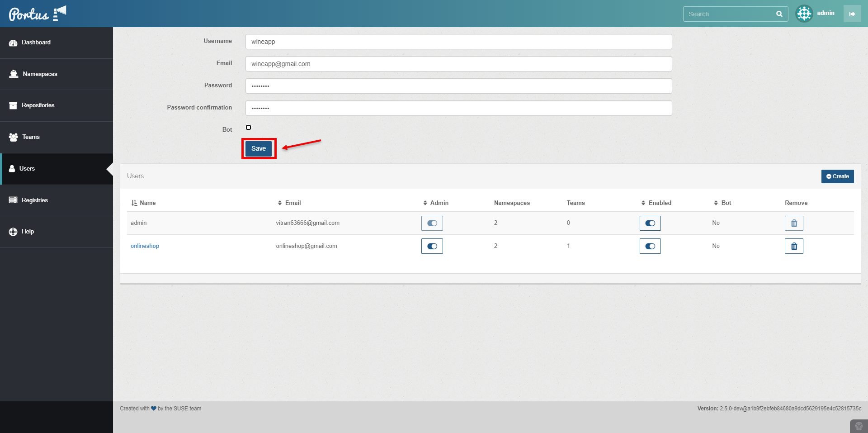This screenshot has height=433, width=868.
Task: Open the Help section
Action: [x=28, y=232]
